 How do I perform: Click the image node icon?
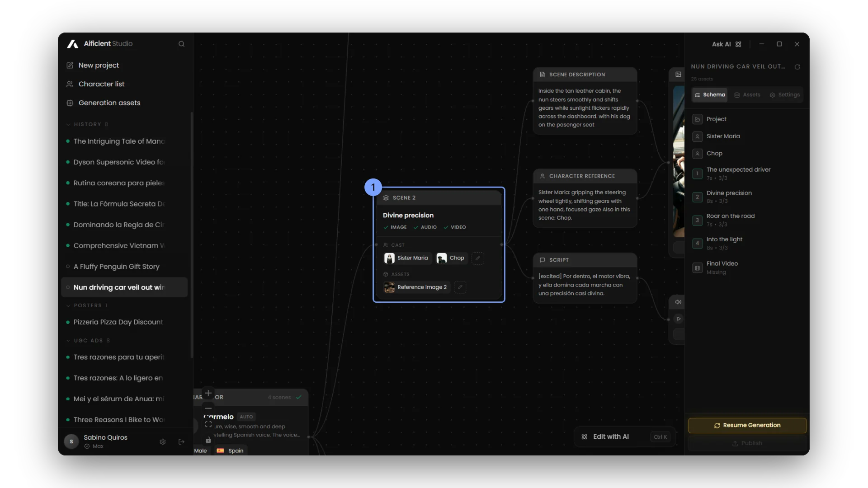point(678,75)
